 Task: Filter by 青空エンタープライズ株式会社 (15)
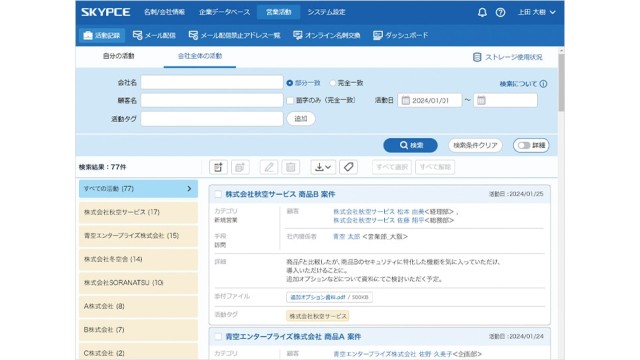[138, 236]
